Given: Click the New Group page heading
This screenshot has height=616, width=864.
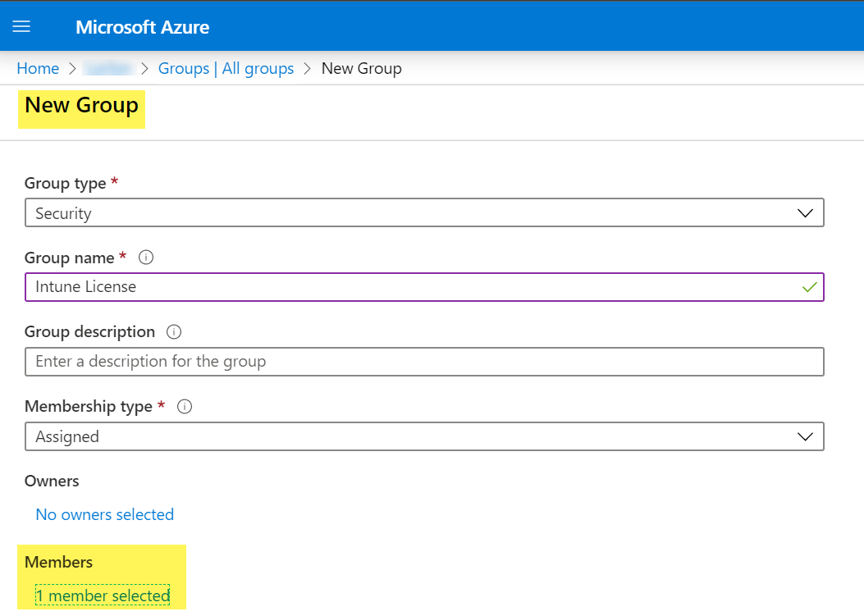Looking at the screenshot, I should 81,106.
